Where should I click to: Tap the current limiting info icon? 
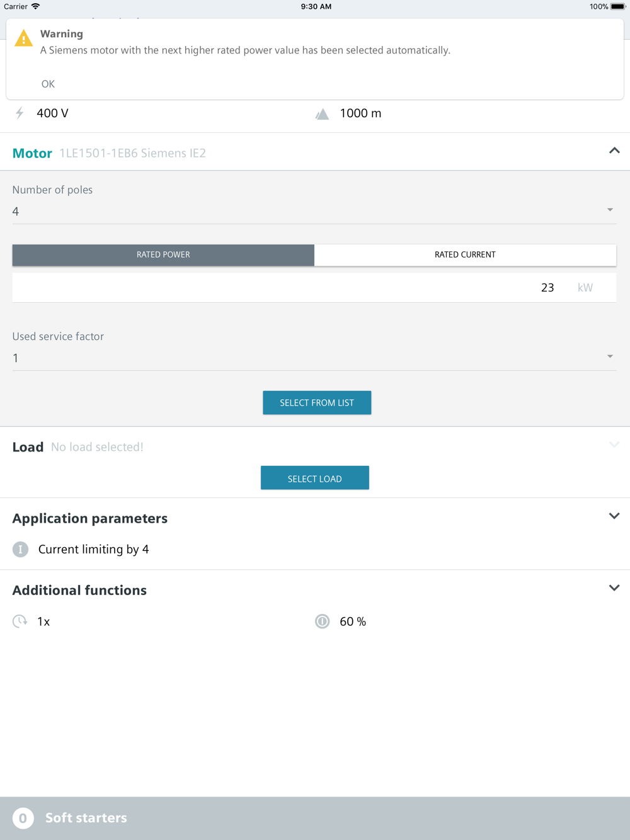click(20, 549)
